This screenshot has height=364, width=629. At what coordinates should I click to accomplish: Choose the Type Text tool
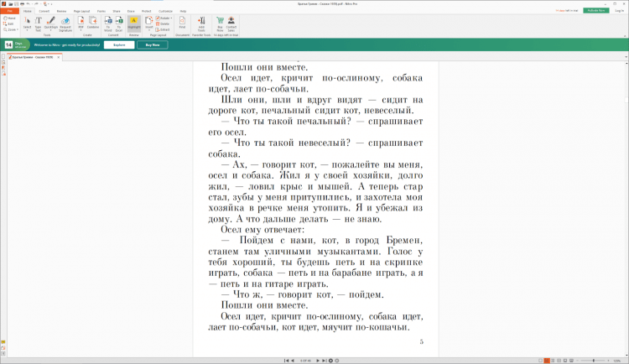pos(38,23)
